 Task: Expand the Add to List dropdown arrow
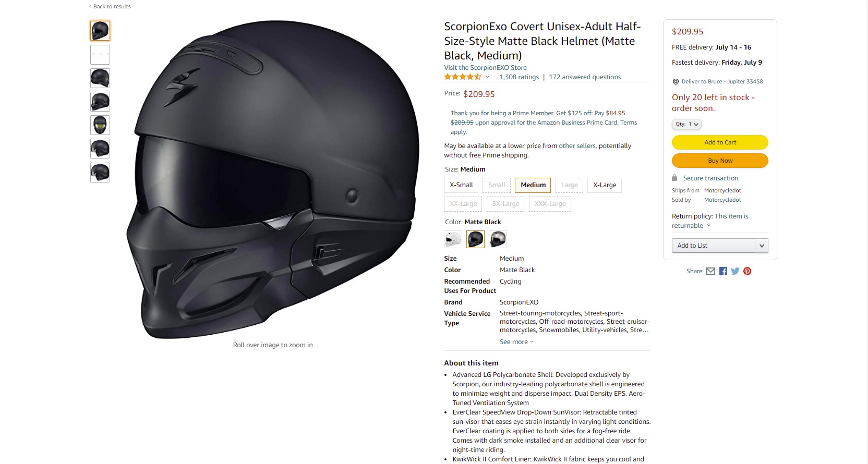click(762, 246)
